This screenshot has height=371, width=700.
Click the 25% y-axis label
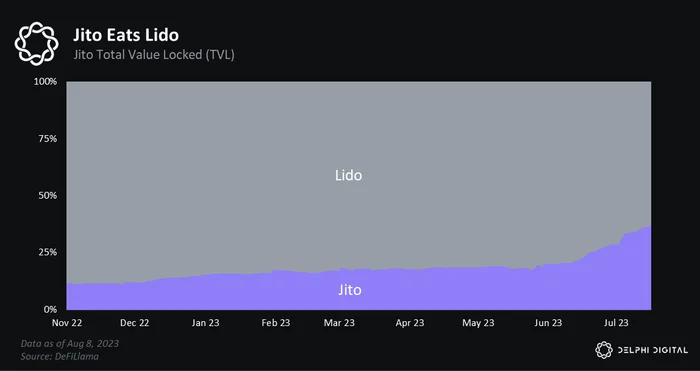point(48,252)
